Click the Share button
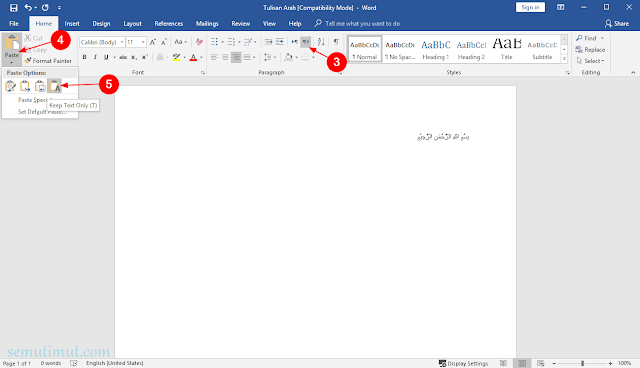The width and height of the screenshot is (640, 368). [617, 24]
